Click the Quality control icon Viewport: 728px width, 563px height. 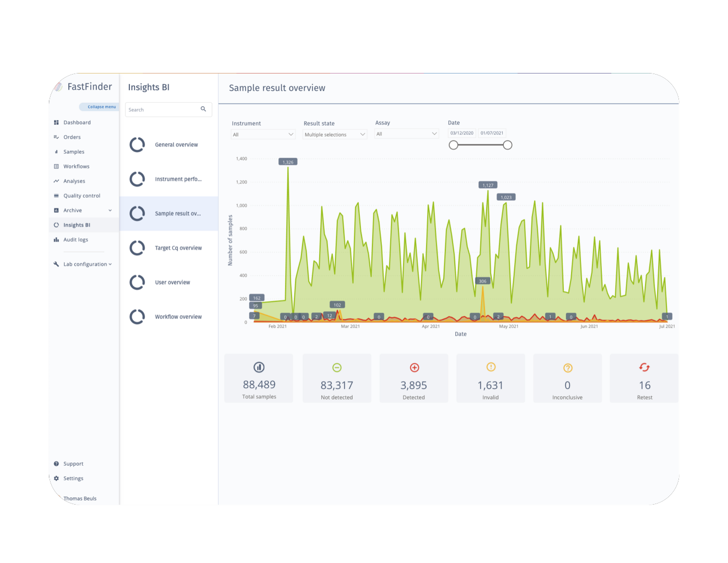tap(56, 195)
